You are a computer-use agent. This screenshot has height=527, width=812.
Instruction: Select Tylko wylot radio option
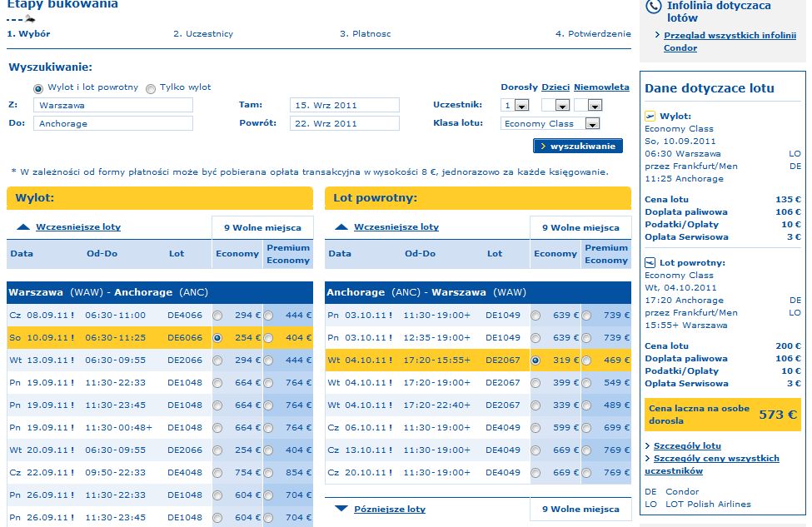click(x=151, y=89)
